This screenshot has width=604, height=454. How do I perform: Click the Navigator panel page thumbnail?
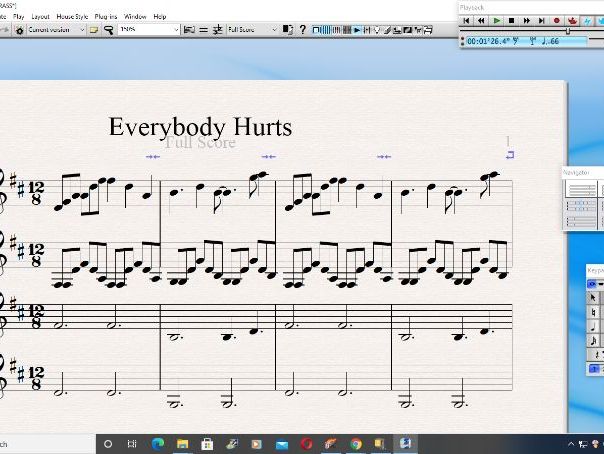point(581,191)
